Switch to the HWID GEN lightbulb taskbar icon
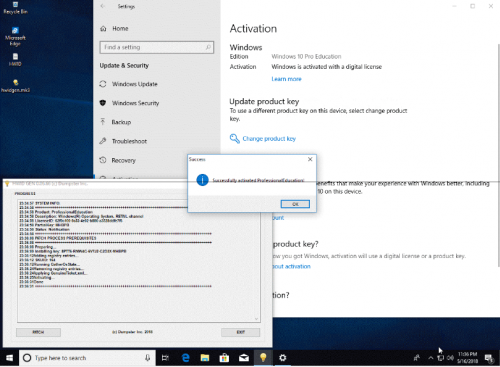The width and height of the screenshot is (500, 367). 263,358
